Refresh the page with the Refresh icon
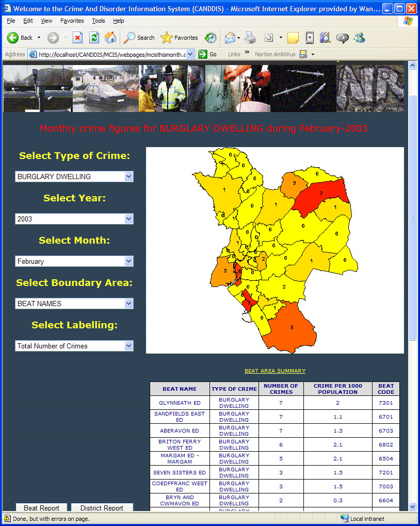This screenshot has width=420, height=526. (94, 38)
